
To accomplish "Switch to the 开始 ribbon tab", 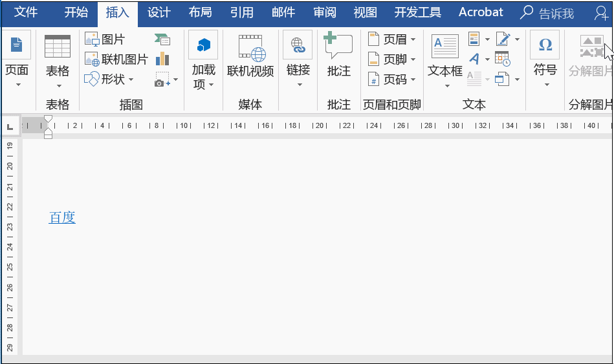I will pyautogui.click(x=76, y=12).
